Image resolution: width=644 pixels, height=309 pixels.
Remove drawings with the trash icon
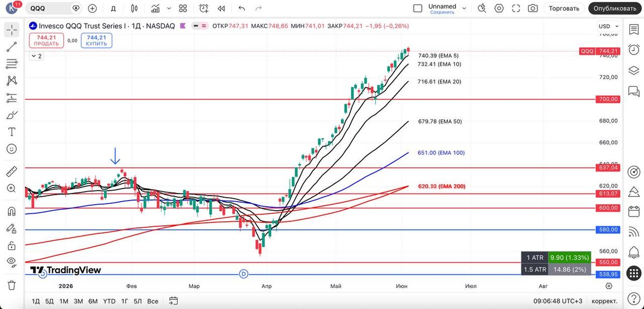pos(12,285)
